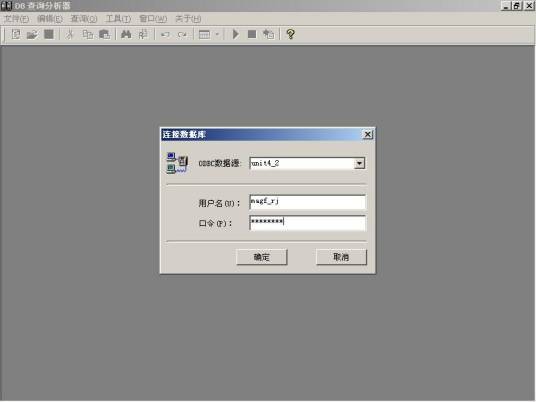Open the results mode dropdown arrow
536x402 pixels.
[217, 35]
